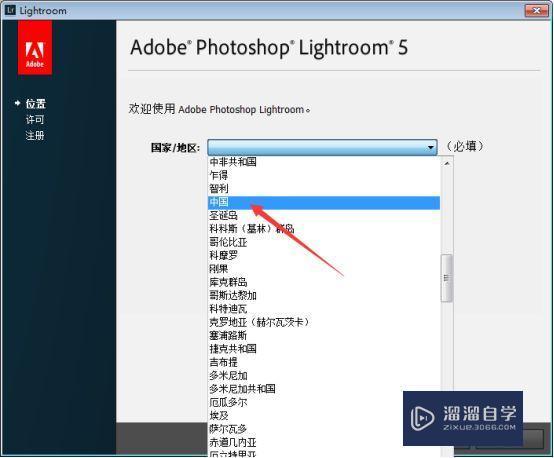This screenshot has height=458, width=554.
Task: Choose 中非共和国 from the list
Action: coord(324,162)
